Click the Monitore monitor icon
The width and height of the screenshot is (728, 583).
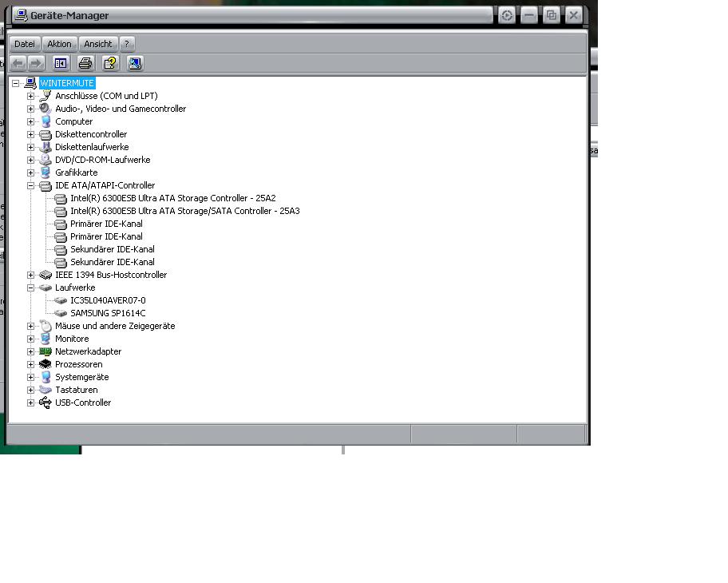coord(45,339)
